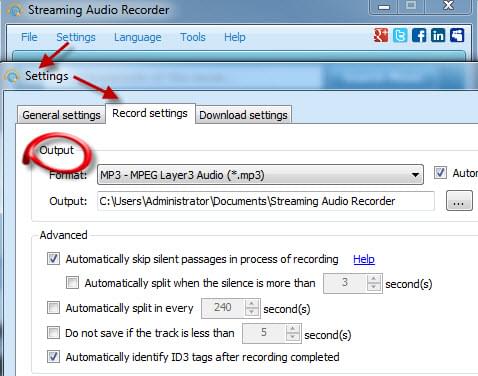
Task: Enable Do not save short track option
Action: (x=53, y=332)
